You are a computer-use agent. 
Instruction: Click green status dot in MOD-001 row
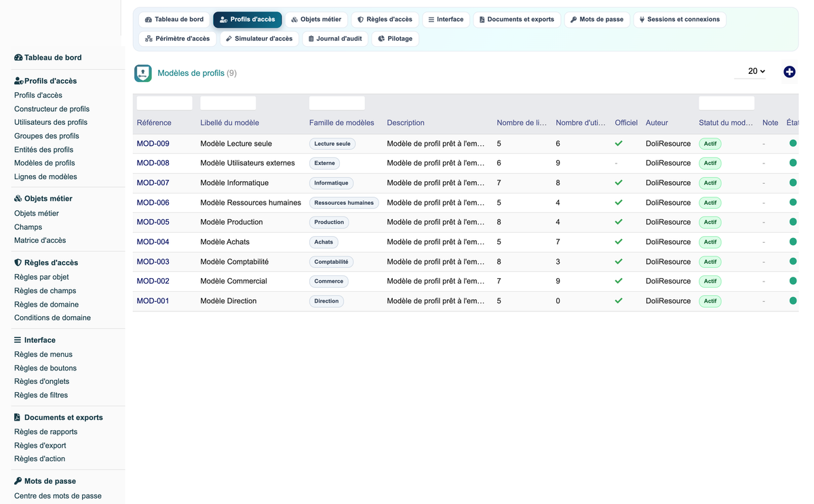(793, 301)
